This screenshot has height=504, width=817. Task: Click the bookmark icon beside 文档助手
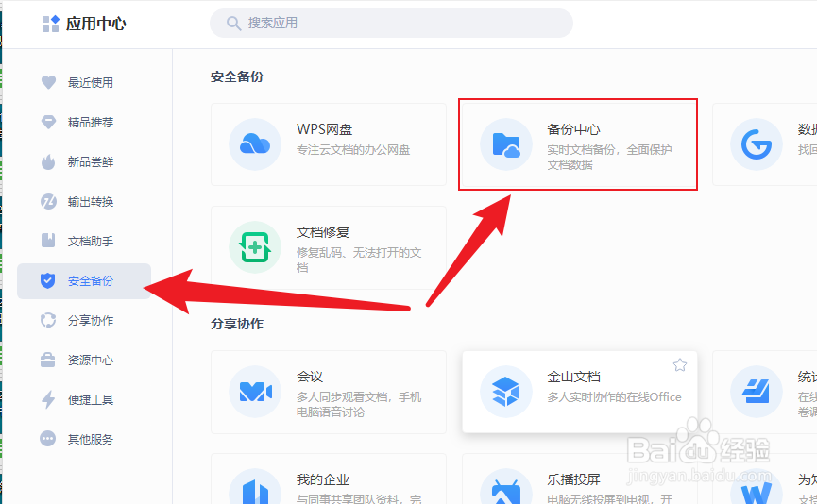click(x=48, y=241)
